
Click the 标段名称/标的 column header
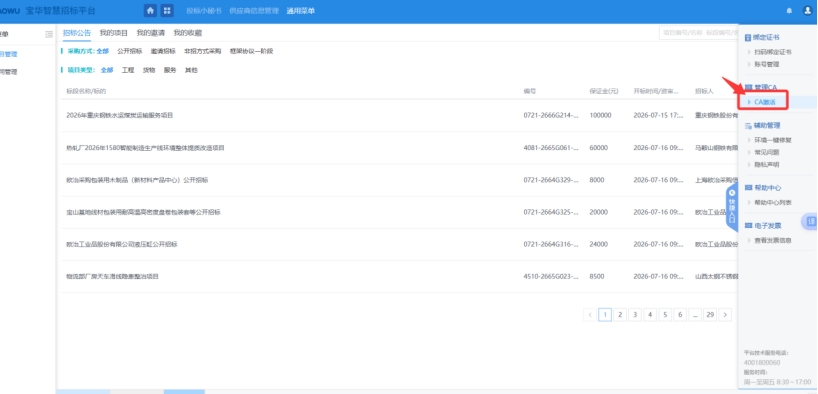(x=86, y=91)
